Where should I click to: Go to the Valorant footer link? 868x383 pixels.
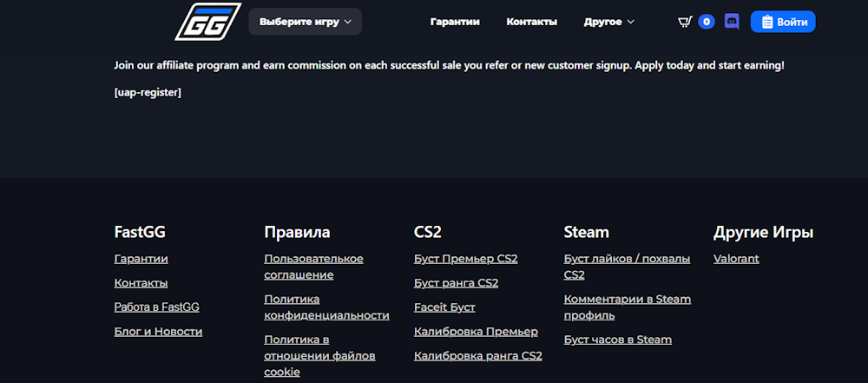coord(736,259)
